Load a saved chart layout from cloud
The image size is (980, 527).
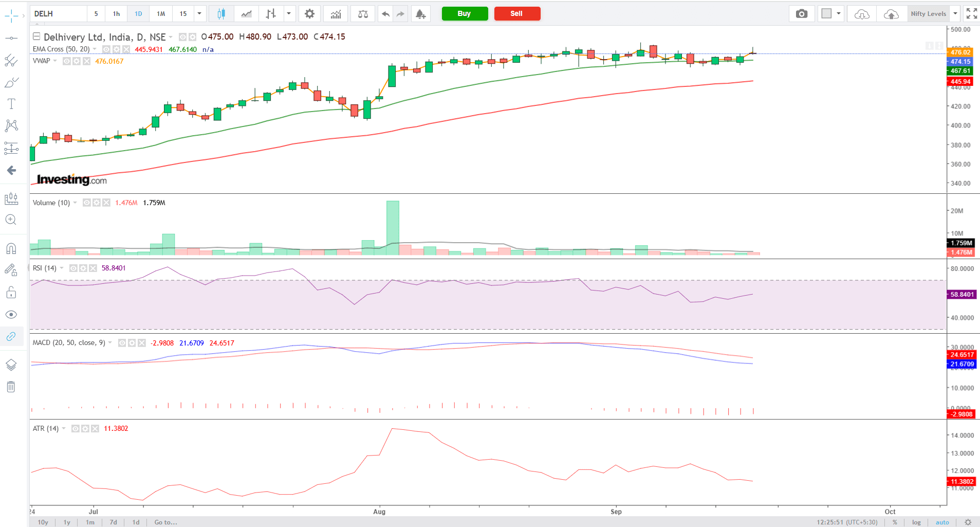pos(862,14)
